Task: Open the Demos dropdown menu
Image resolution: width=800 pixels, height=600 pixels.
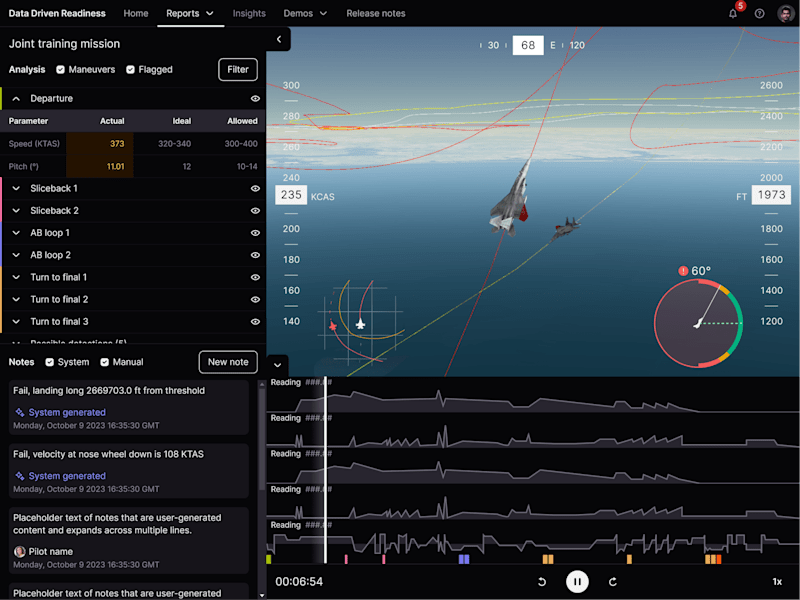Action: click(x=305, y=14)
